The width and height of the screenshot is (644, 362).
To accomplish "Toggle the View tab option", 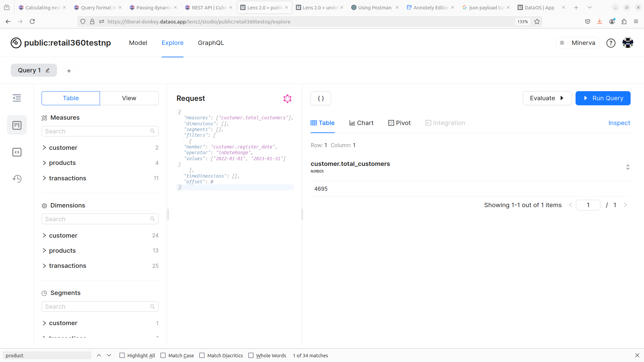I will (x=129, y=98).
